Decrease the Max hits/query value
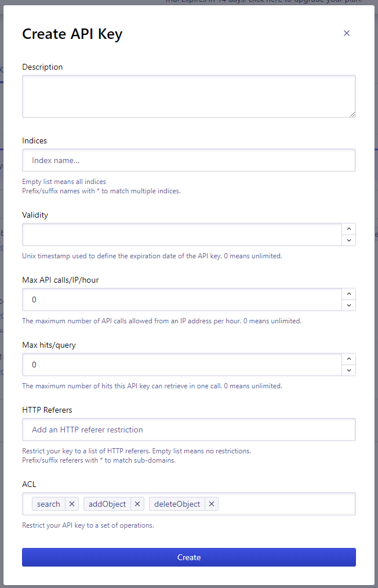 pyautogui.click(x=348, y=370)
